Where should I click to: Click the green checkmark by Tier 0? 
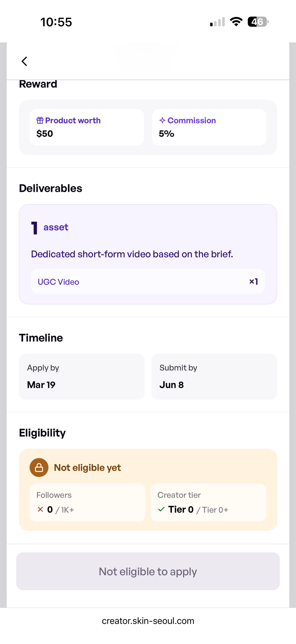[162, 509]
